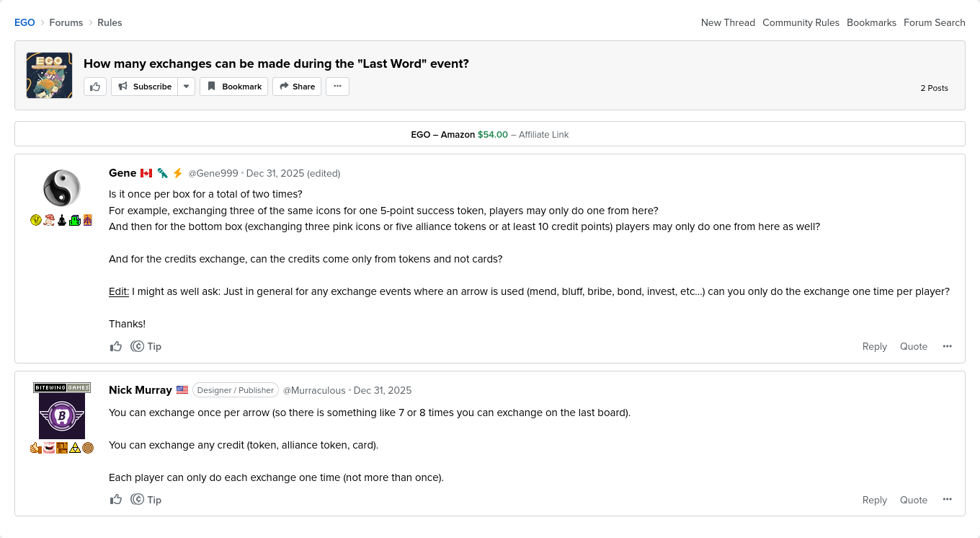The width and height of the screenshot is (980, 538).
Task: Give a thumbs up to Gene's post
Action: pos(116,346)
